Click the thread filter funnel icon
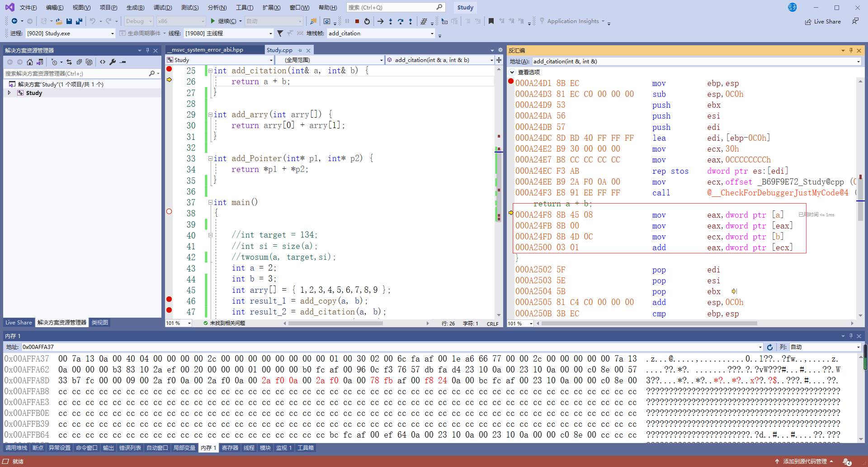 pos(280,33)
